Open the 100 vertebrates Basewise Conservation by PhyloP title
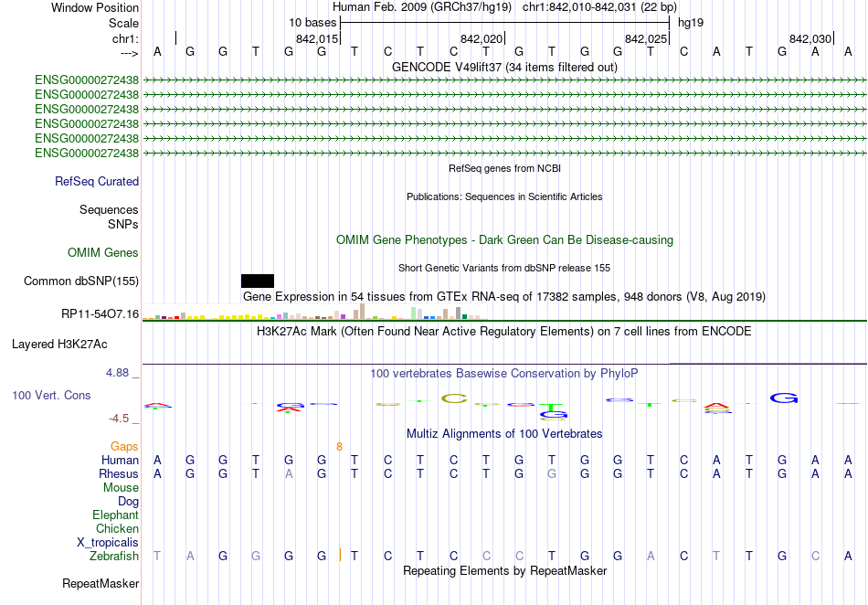The height and width of the screenshot is (605, 868). 504,373
